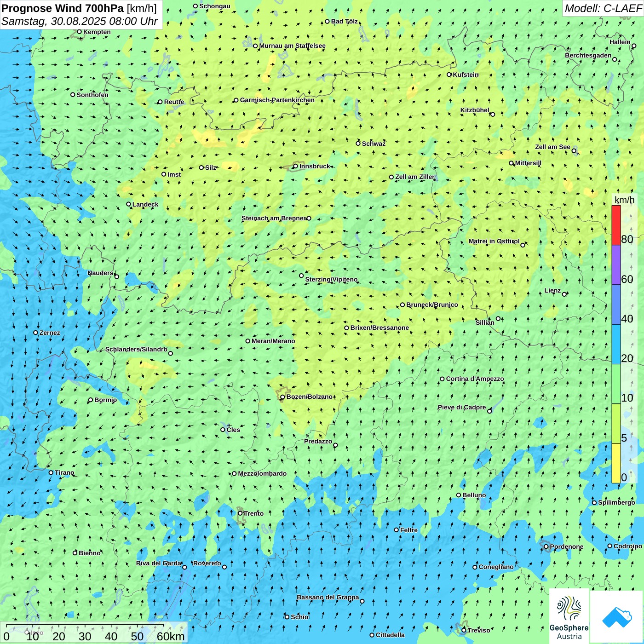Screen dimensions: 644x644
Task: Click the Bruneck/Brunico label
Action: [432, 305]
